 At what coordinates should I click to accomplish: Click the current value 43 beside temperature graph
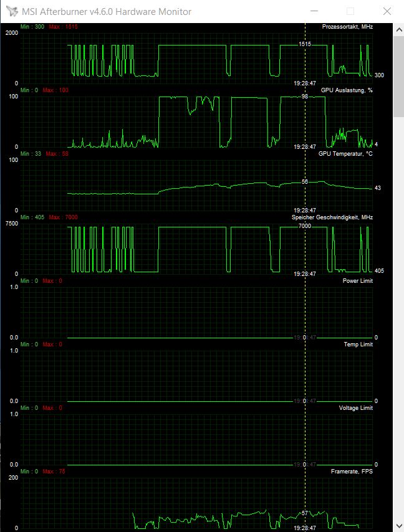click(378, 188)
